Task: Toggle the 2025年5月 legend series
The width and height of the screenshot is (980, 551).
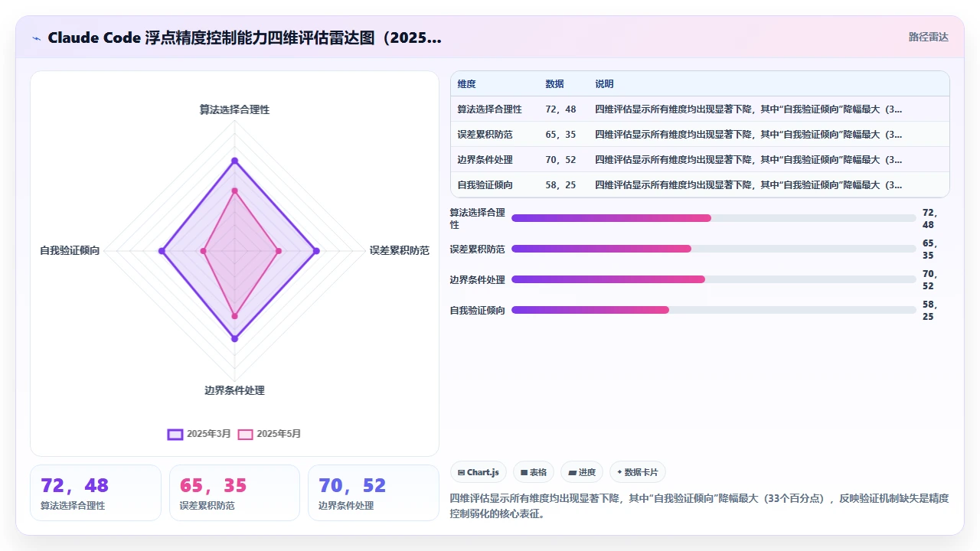Action: 269,434
